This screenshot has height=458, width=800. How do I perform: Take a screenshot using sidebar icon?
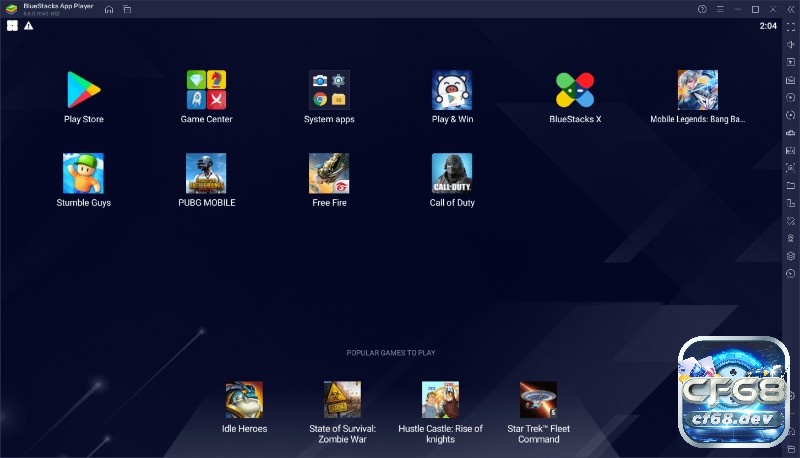[x=791, y=167]
